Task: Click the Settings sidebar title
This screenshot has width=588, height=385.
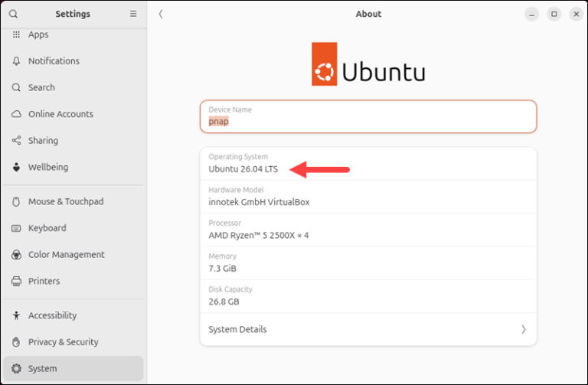Action: point(73,14)
